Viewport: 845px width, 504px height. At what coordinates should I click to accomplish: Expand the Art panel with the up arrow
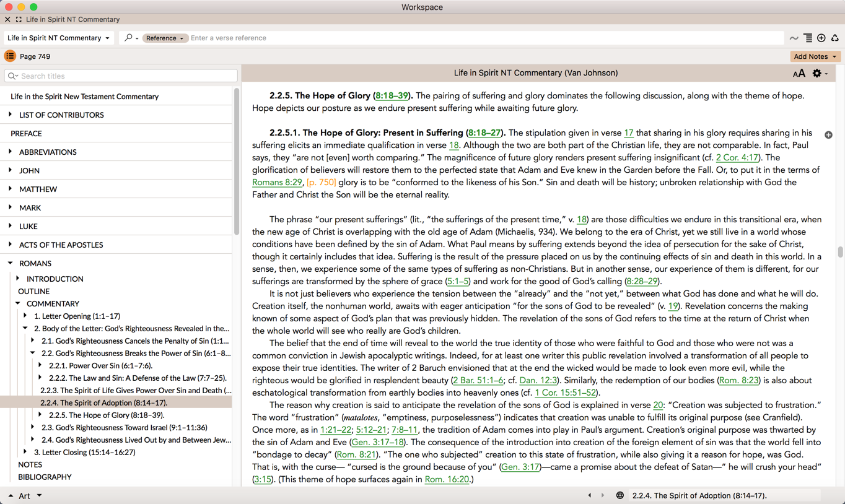tap(11, 496)
